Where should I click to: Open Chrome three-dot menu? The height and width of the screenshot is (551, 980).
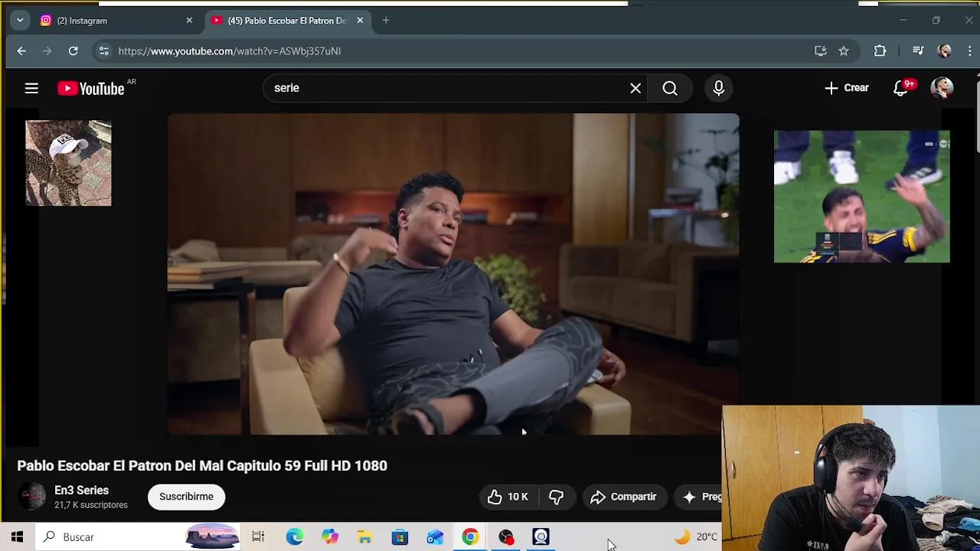pos(971,51)
